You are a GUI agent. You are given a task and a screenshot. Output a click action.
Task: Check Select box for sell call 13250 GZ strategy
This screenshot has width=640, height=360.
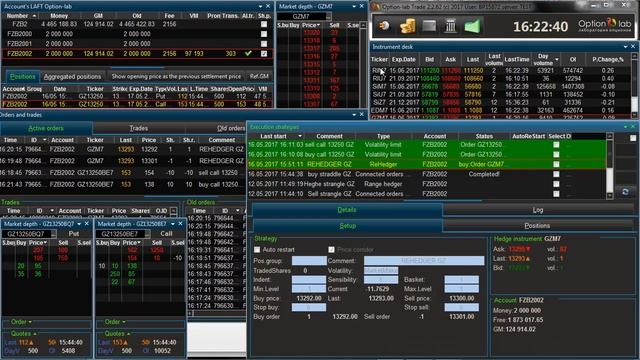[x=556, y=145]
